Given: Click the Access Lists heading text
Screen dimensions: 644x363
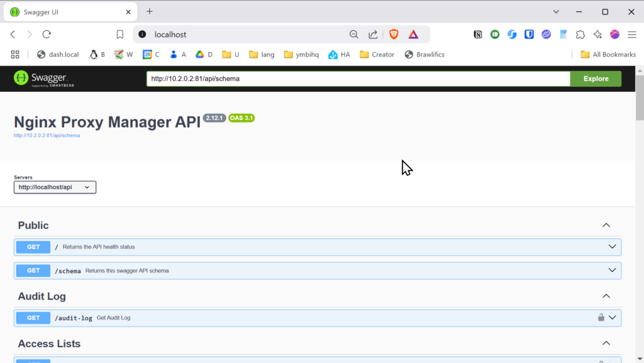Looking at the screenshot, I should coord(49,343).
